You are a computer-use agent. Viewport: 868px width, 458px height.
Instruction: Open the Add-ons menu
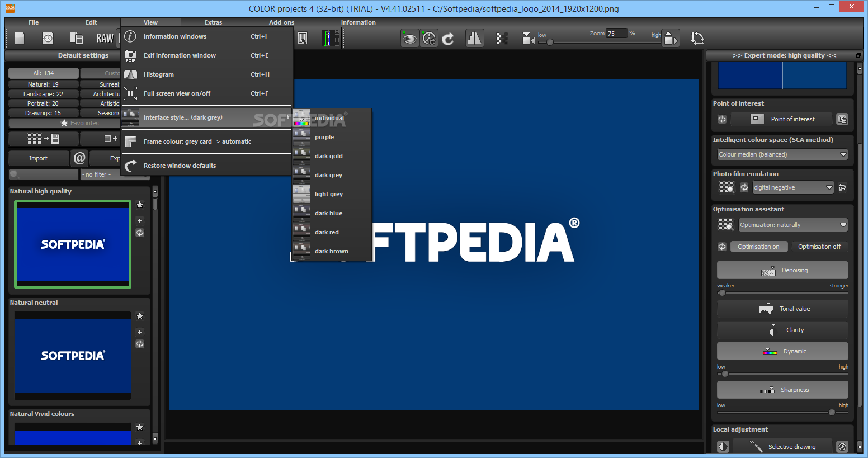(x=281, y=22)
